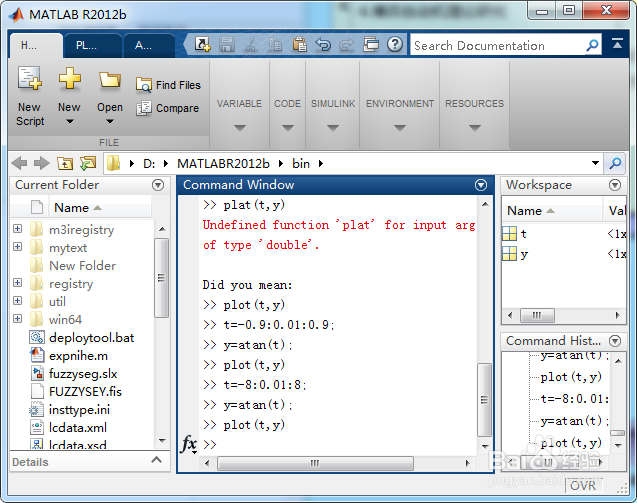Expand the SIMULINK section
Screen dimensions: 637x503
[333, 128]
